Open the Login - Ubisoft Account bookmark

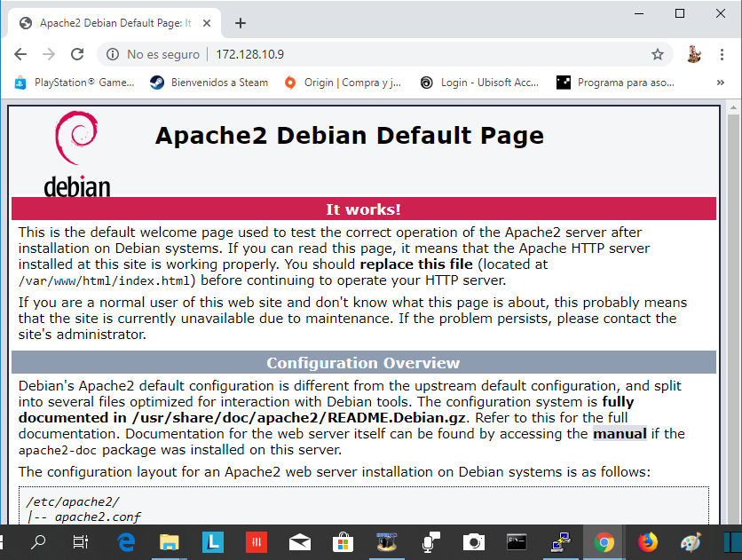point(479,83)
